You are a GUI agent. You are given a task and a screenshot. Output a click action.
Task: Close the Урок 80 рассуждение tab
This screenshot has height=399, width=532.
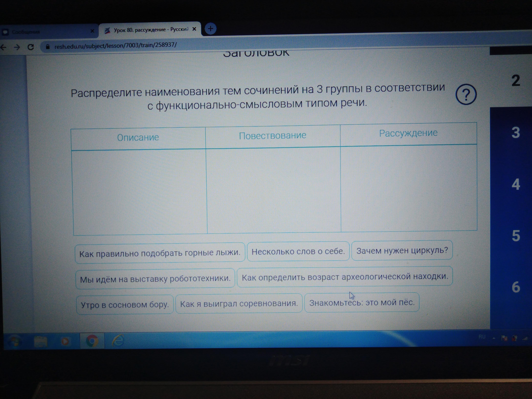(x=194, y=29)
